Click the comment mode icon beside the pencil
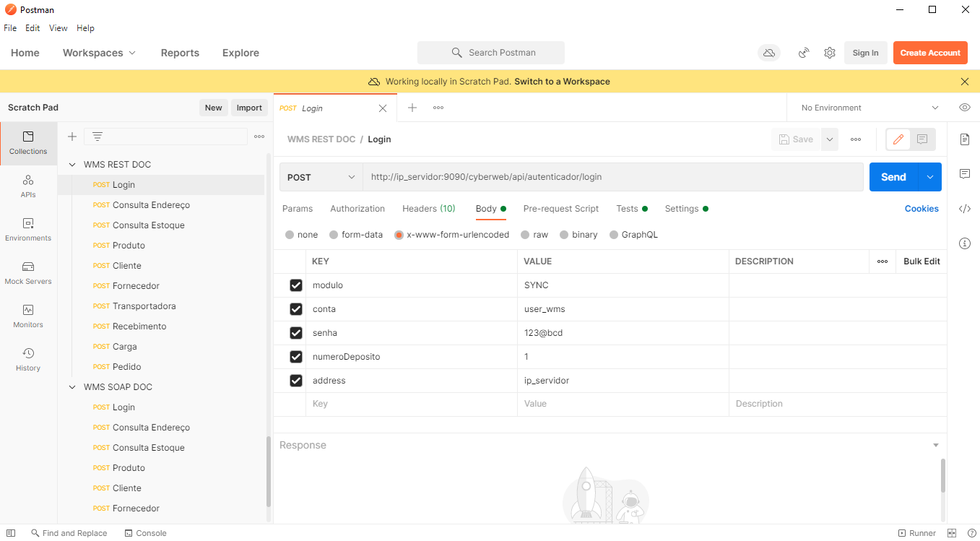 pyautogui.click(x=922, y=139)
